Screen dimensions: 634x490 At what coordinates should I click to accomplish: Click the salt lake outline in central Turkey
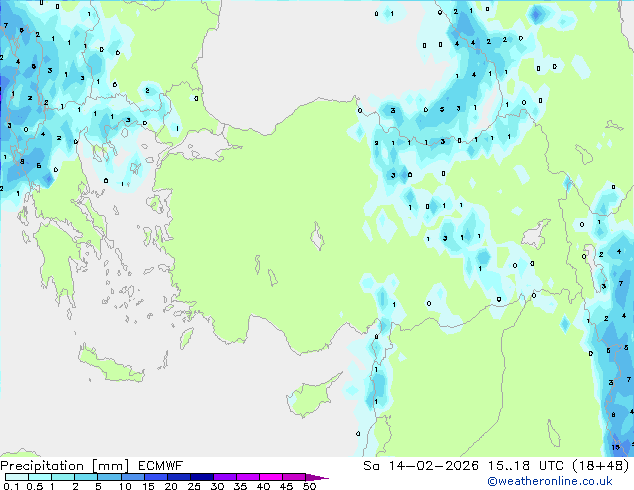[317, 236]
